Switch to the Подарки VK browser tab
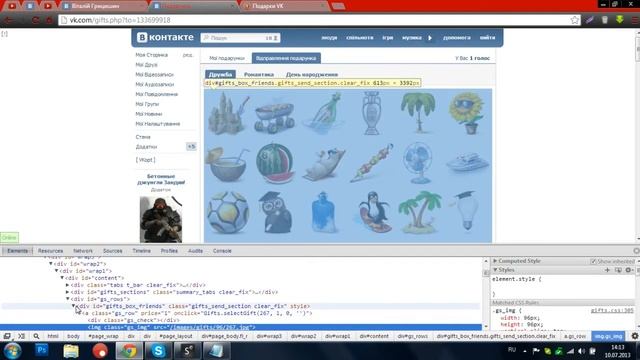 point(283,6)
